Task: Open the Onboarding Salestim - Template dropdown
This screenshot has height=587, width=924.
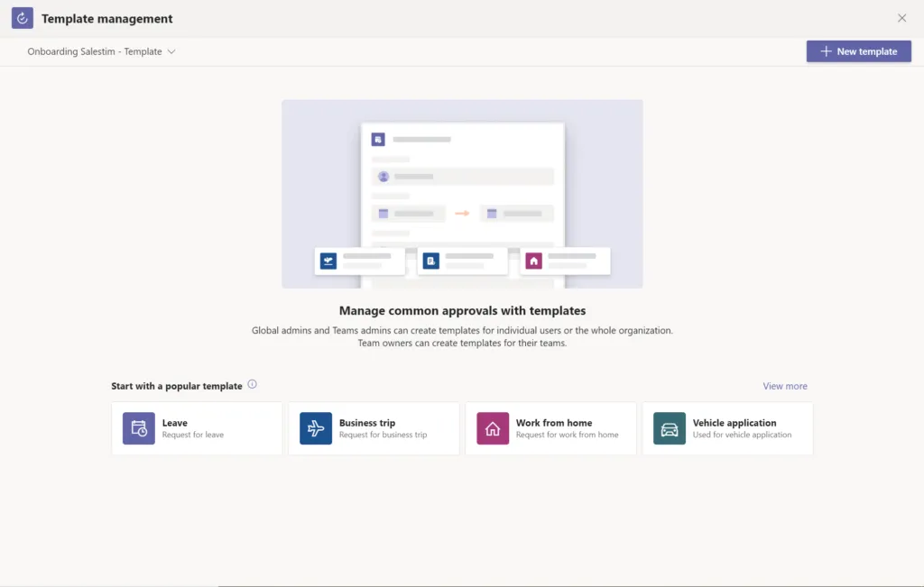Action: [x=101, y=51]
